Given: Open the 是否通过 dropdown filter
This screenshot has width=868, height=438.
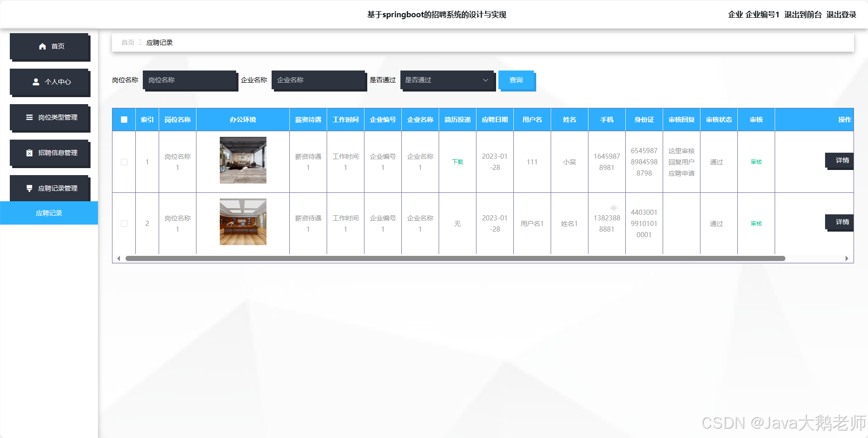Looking at the screenshot, I should tap(447, 80).
